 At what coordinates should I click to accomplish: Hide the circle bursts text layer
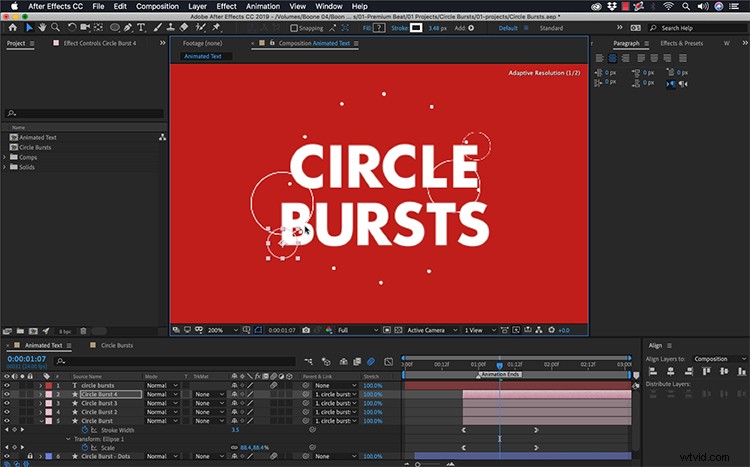(x=7, y=385)
